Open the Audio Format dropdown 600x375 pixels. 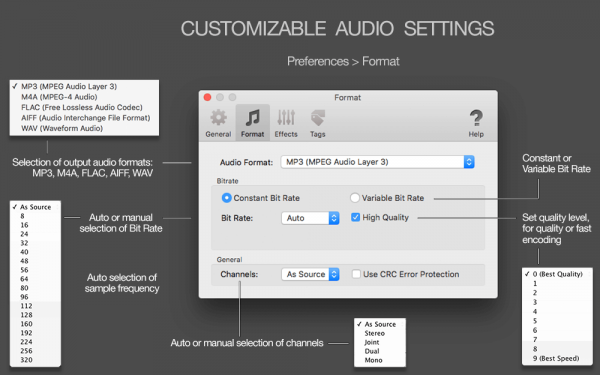377,162
